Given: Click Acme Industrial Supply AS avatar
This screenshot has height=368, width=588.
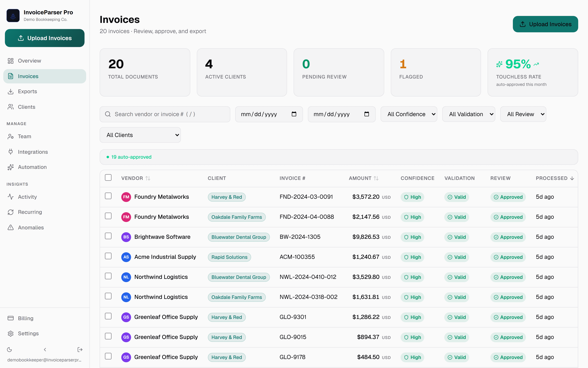Looking at the screenshot, I should (126, 257).
